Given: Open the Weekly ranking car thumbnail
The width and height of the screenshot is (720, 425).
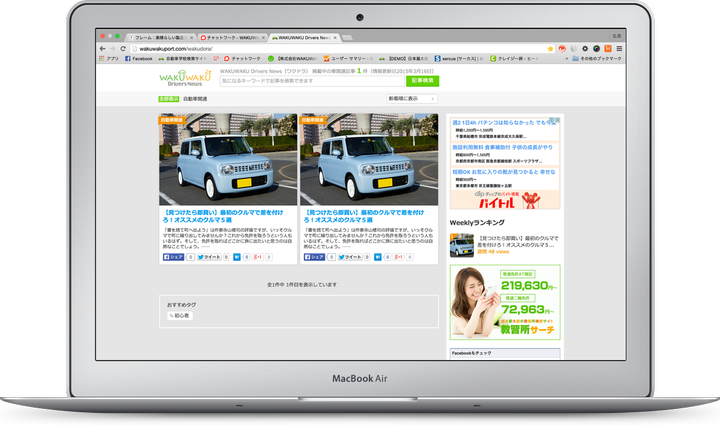Looking at the screenshot, I should click(461, 245).
